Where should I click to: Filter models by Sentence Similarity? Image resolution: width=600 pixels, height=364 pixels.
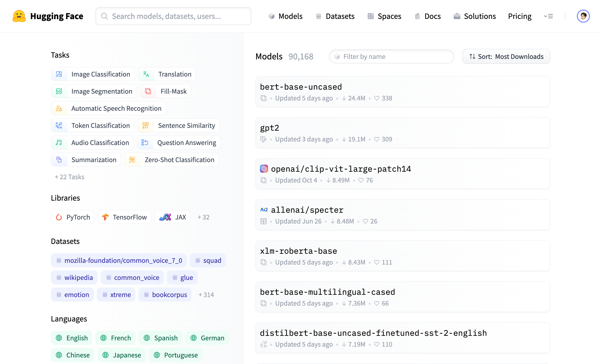(178, 126)
